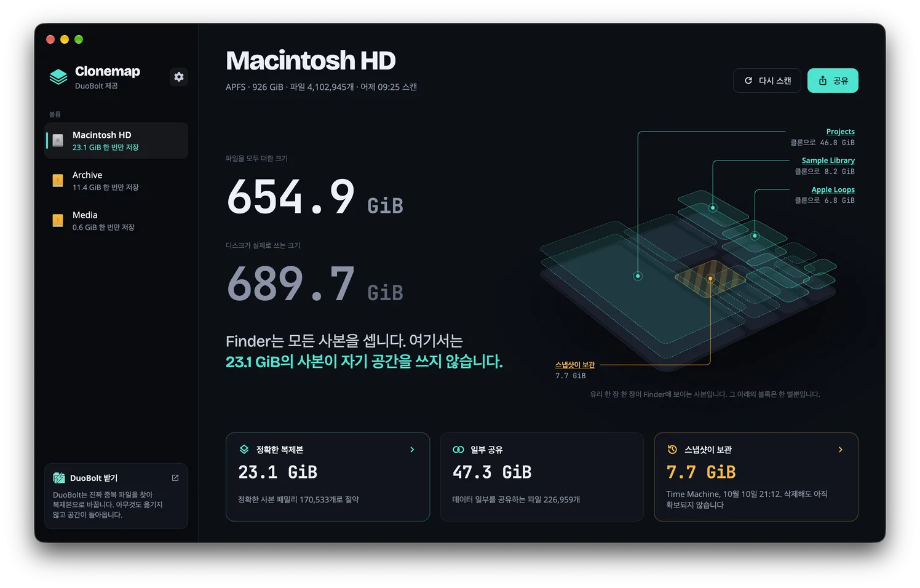Select the Media volume in sidebar
The image size is (920, 588).
click(x=116, y=221)
